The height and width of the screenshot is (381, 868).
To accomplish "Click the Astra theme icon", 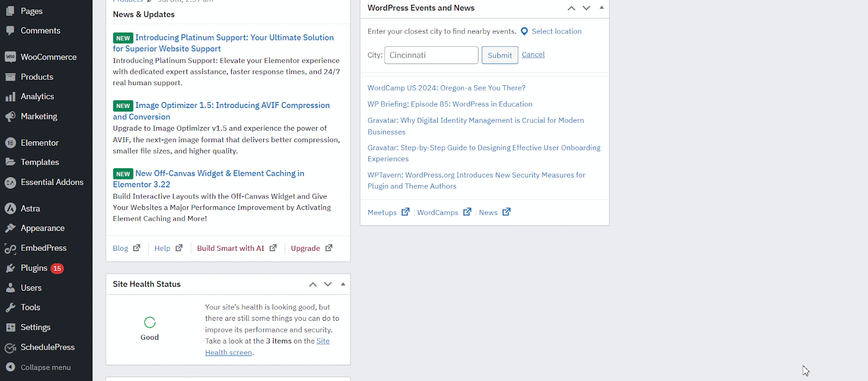I will click(x=10, y=208).
